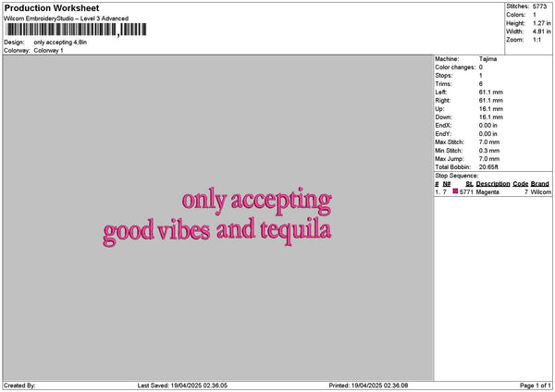Viewport: 555px width, 392px height.
Task: Click 'Page 1 of 1' in footer
Action: [536, 386]
